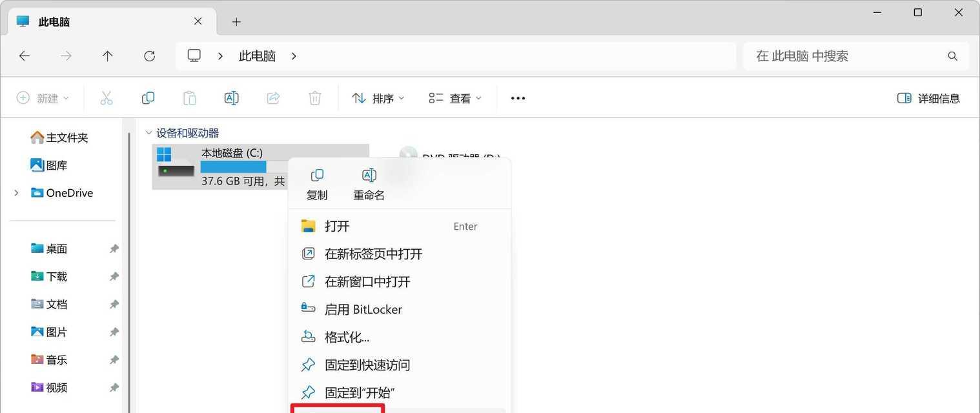Click the pin icon beside 图片
This screenshot has height=413, width=980.
(x=114, y=332)
